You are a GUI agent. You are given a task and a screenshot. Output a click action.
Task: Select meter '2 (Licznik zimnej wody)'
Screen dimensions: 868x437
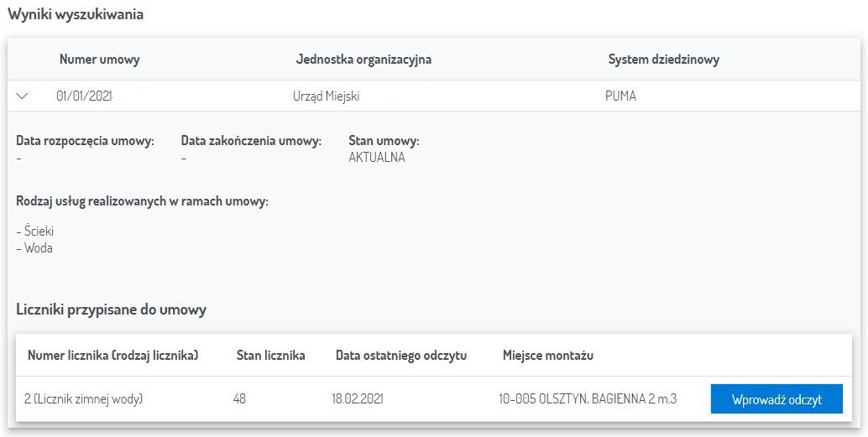pyautogui.click(x=84, y=399)
